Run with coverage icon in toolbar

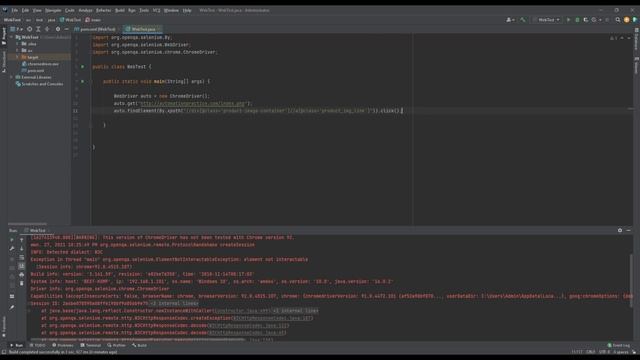click(586, 20)
